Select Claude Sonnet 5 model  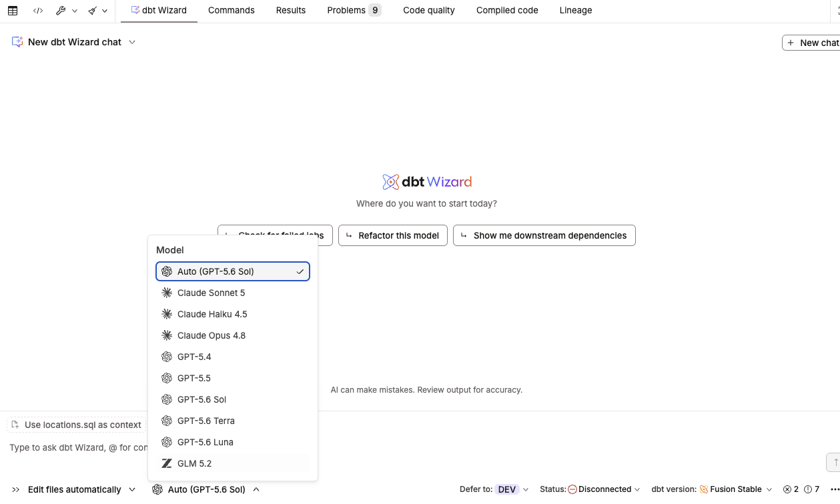233,293
